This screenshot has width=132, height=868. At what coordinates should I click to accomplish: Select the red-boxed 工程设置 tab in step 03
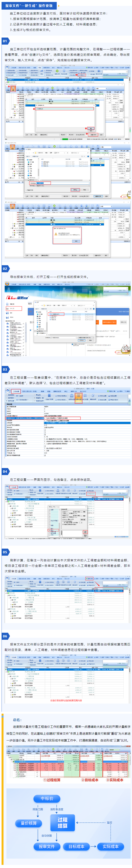coord(15,392)
